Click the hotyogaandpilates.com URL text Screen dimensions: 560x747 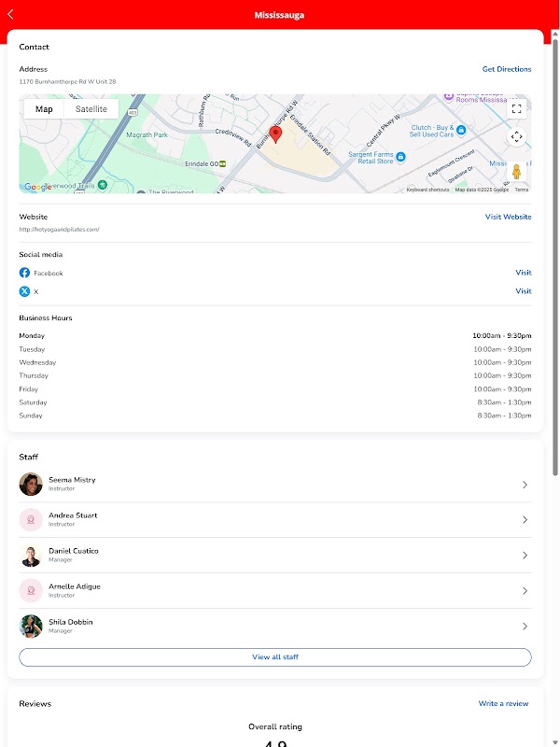click(x=59, y=230)
